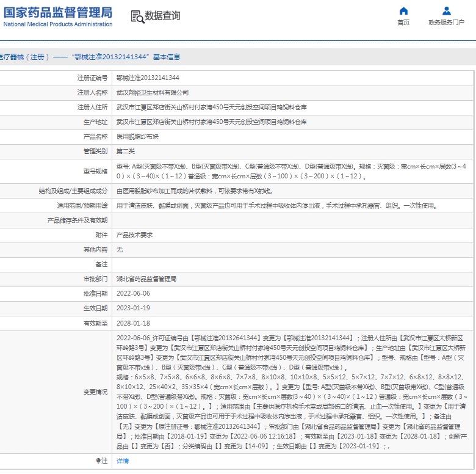Select the registration number 鄂械注准20132141344 value
The height and width of the screenshot is (474, 476).
[x=148, y=78]
